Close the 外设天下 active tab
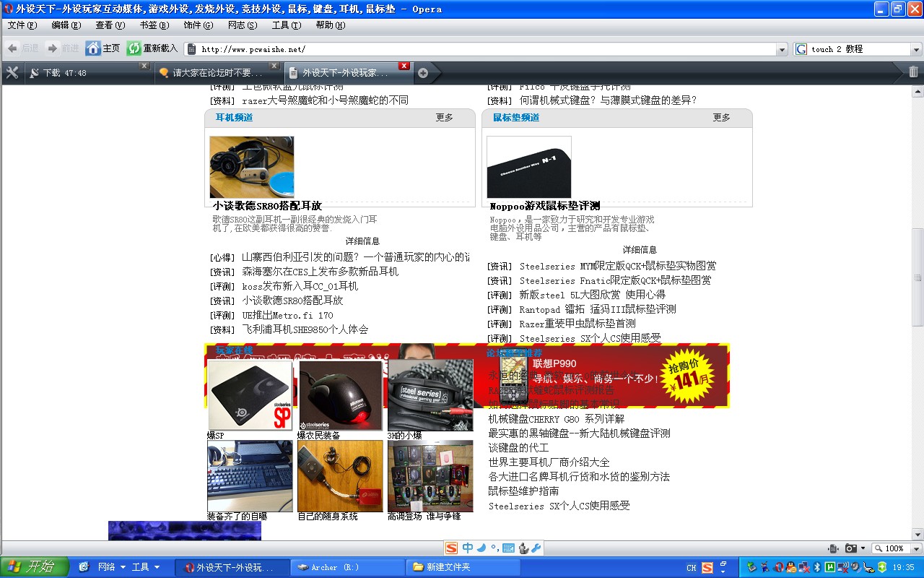 click(x=404, y=66)
